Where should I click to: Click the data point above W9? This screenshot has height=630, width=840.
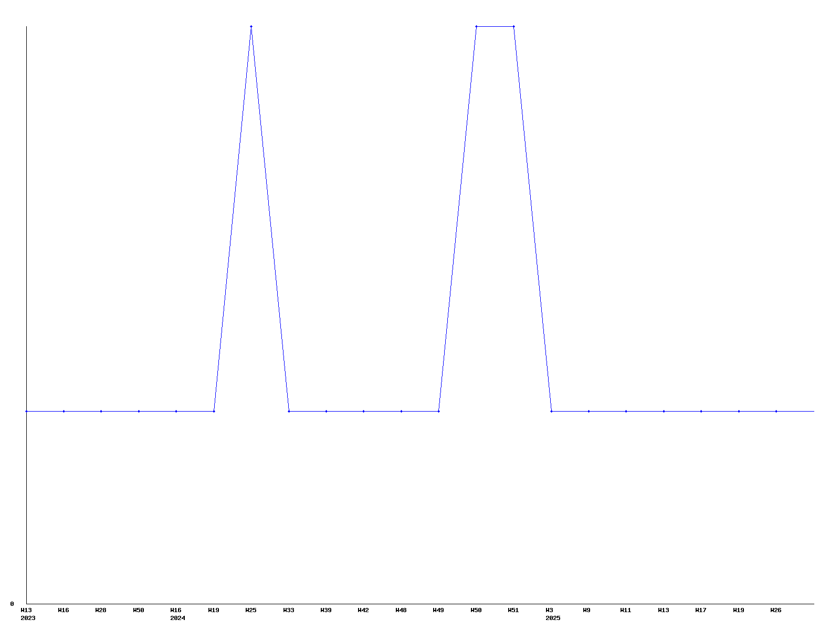click(x=589, y=411)
